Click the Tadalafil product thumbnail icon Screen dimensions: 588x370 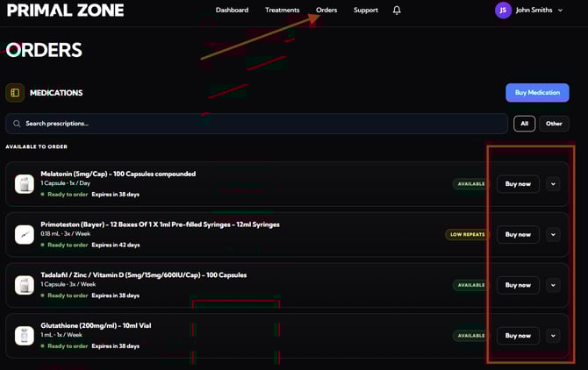pos(25,285)
